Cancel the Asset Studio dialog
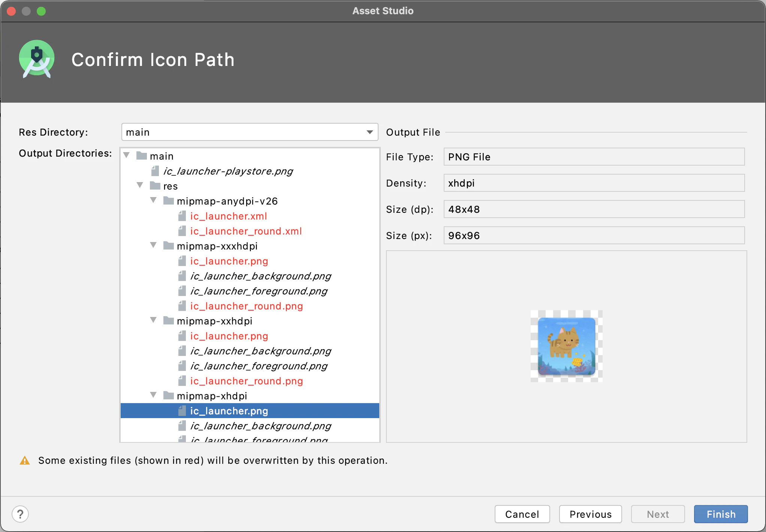This screenshot has height=532, width=766. [522, 514]
